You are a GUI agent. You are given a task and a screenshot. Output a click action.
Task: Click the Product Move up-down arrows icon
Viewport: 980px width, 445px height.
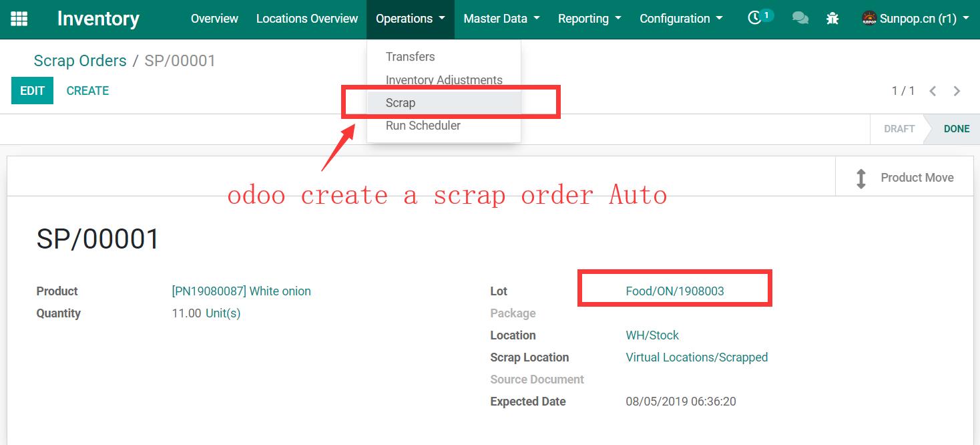(x=861, y=178)
